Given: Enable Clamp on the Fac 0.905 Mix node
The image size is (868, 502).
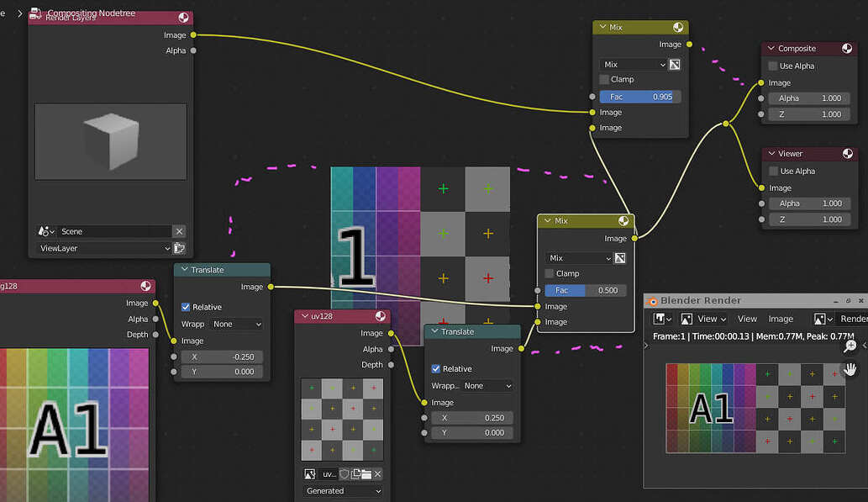Looking at the screenshot, I should [604, 79].
